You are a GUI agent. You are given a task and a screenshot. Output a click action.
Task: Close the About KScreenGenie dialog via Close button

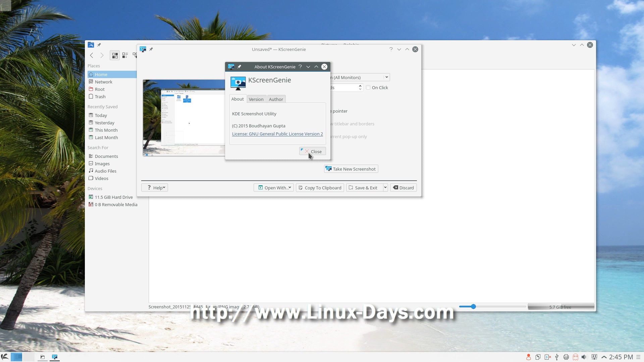pyautogui.click(x=313, y=152)
